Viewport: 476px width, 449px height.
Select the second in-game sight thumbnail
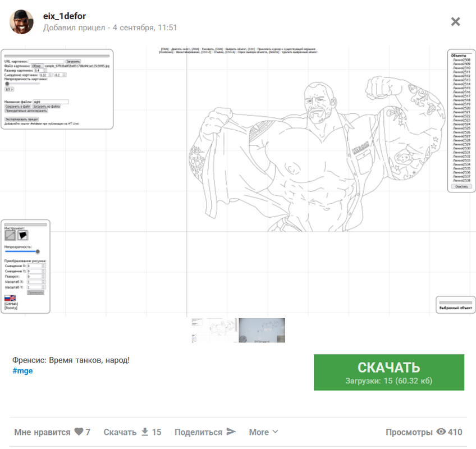tap(262, 331)
